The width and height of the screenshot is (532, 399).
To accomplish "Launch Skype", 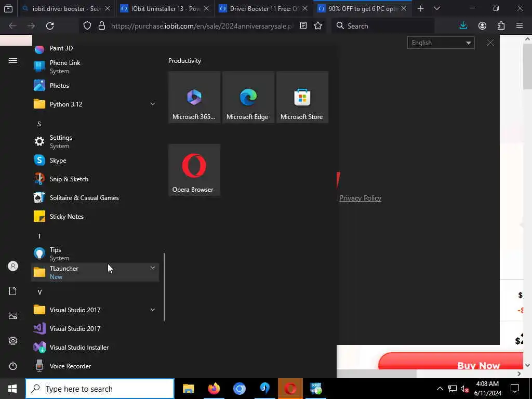I will [95, 160].
